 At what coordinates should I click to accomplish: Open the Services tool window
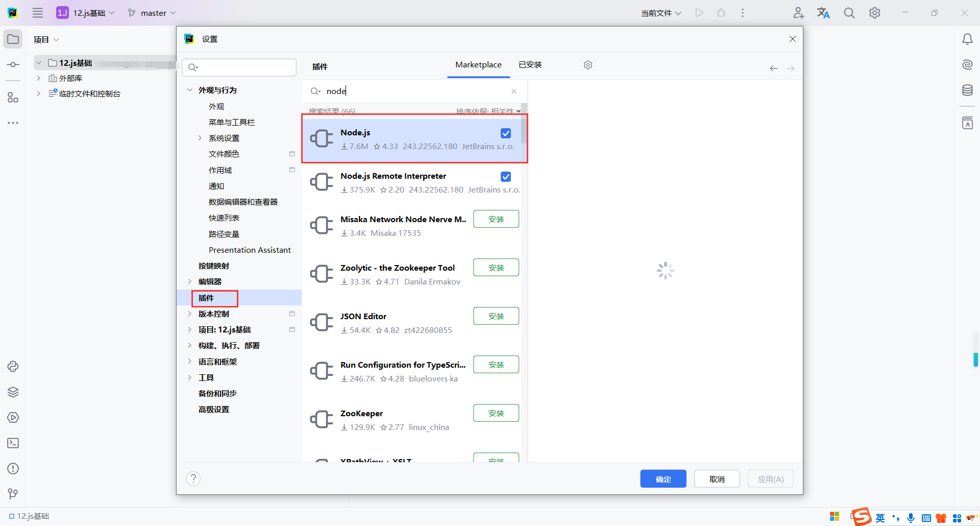click(x=13, y=418)
